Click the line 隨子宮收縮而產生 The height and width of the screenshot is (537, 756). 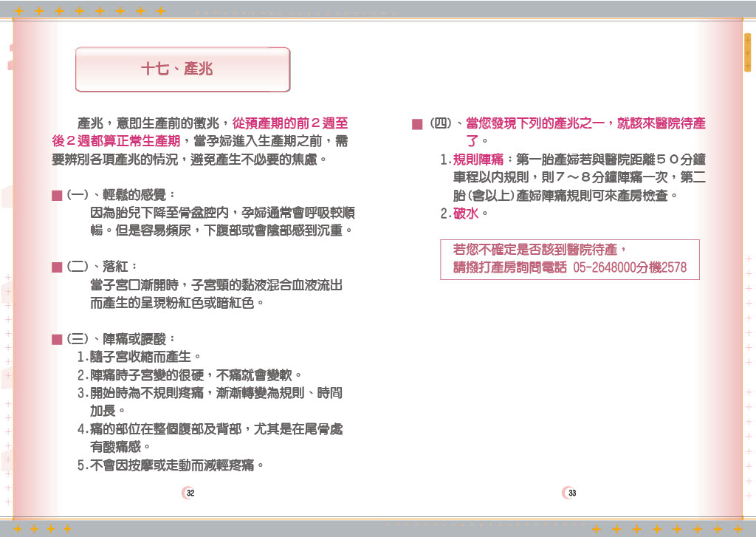click(x=139, y=357)
